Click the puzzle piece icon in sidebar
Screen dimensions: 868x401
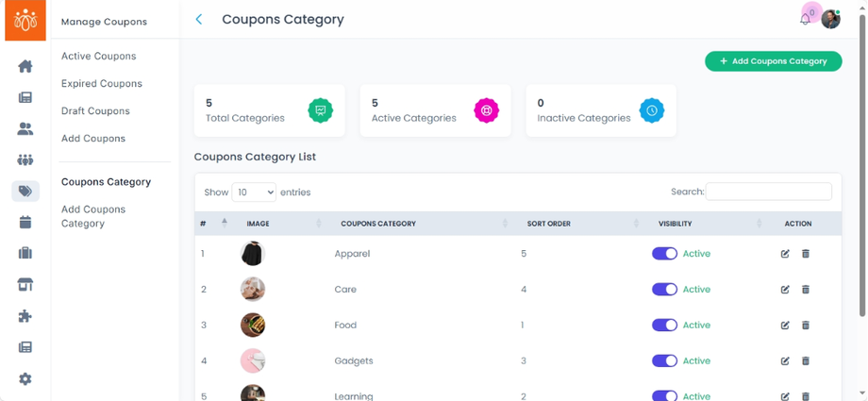(25, 316)
